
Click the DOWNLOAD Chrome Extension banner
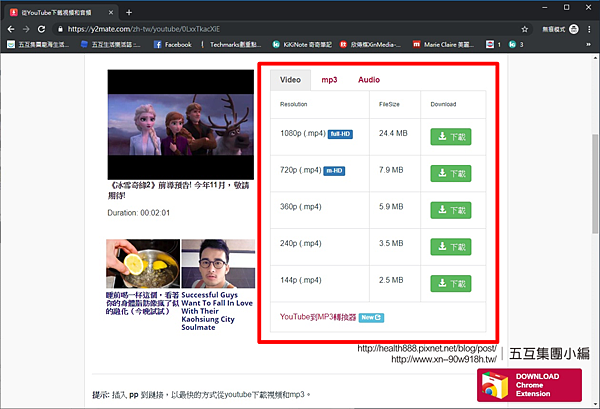[x=529, y=385]
